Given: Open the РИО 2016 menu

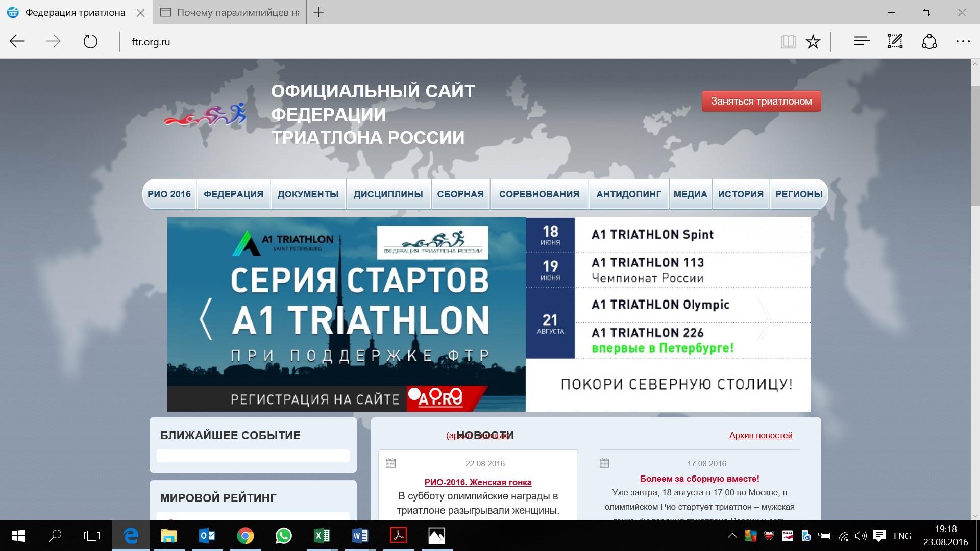Looking at the screenshot, I should click(169, 194).
